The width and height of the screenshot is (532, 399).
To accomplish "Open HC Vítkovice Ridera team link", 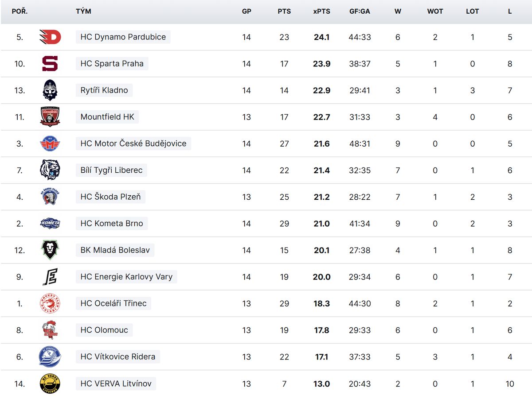I will tap(118, 356).
